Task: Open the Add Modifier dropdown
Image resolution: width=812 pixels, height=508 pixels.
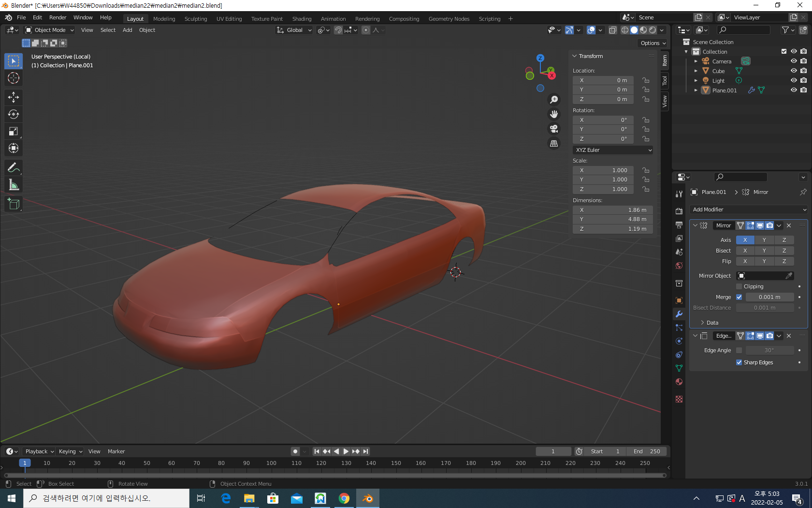Action: pos(749,209)
